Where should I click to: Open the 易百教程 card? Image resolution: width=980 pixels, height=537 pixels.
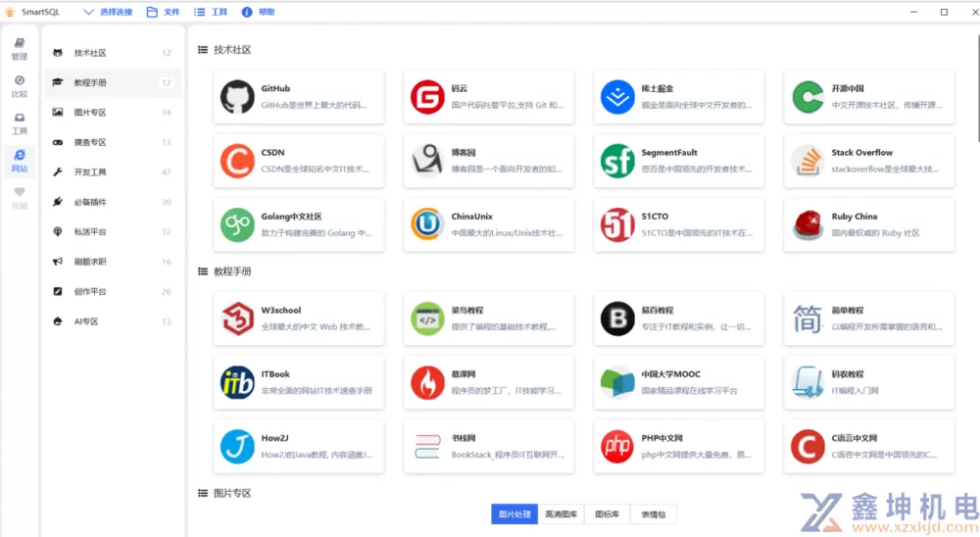(x=679, y=318)
